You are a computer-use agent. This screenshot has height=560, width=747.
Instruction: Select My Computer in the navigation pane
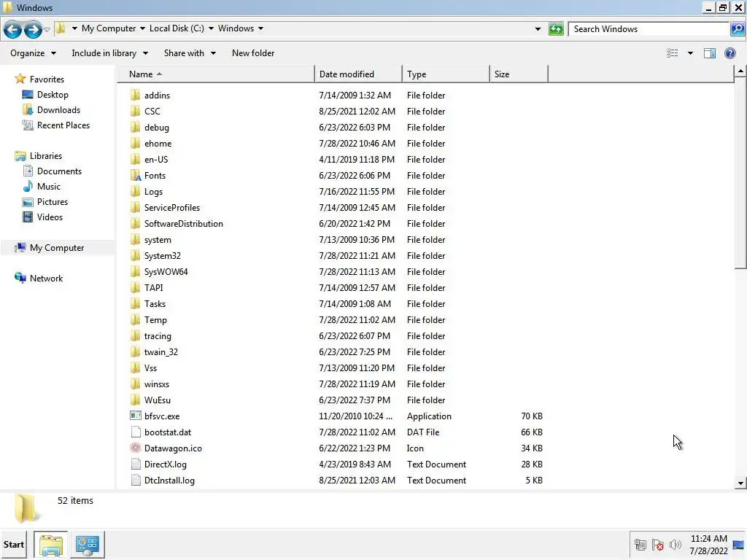(57, 248)
